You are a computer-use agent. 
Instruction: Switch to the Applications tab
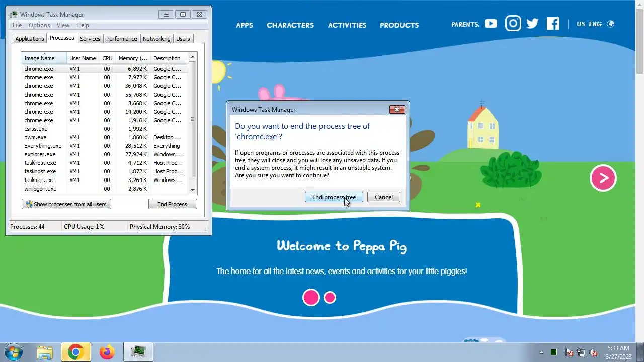(x=30, y=39)
